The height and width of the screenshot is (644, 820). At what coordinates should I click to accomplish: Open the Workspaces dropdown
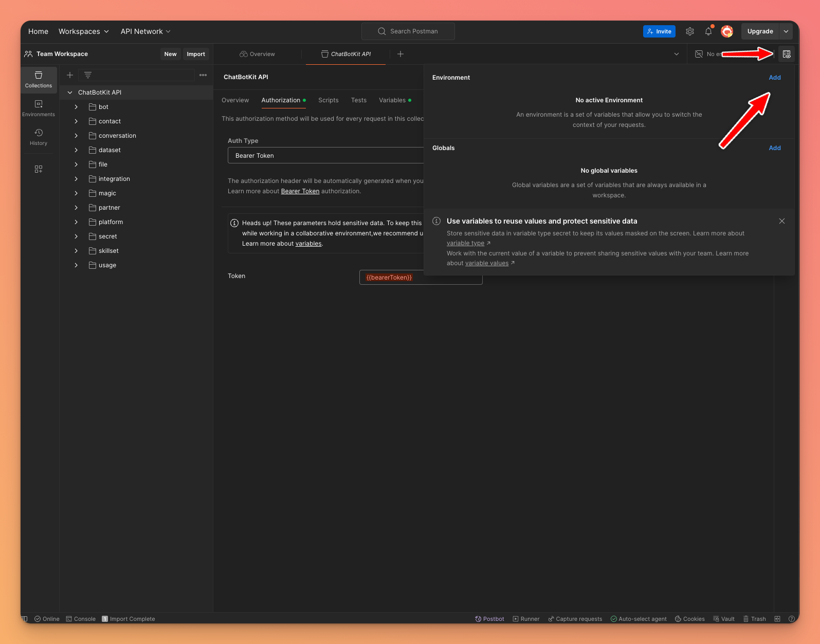84,31
